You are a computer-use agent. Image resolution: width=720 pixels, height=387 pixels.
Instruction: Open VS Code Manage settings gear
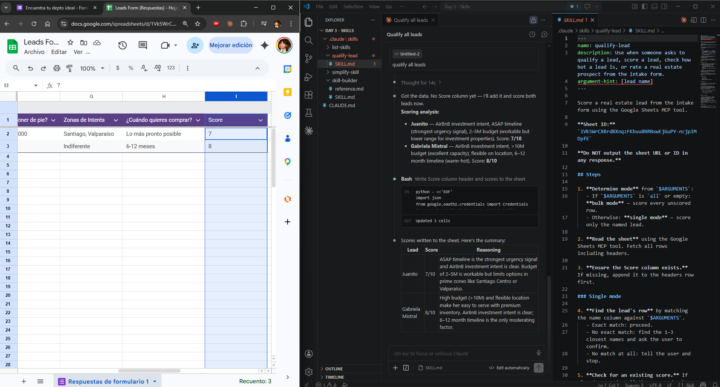(x=309, y=371)
